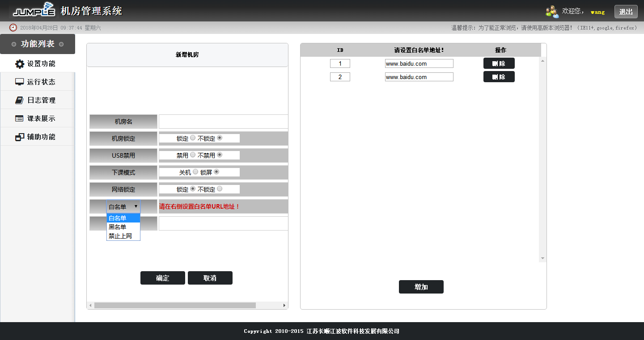
Task: Click the overlapping windows icon beside 辅助功能
Action: tap(20, 137)
